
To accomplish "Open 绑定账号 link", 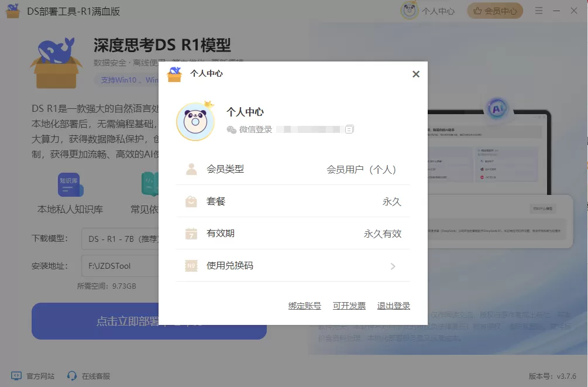I will point(304,306).
